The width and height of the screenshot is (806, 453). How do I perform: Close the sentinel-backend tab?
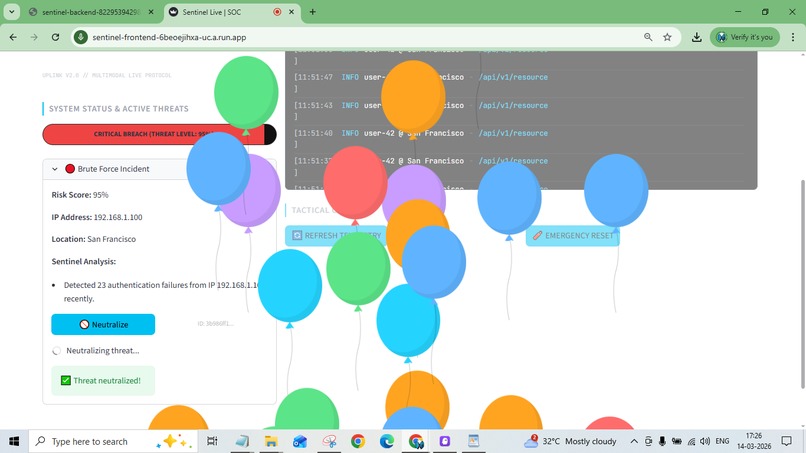click(151, 12)
